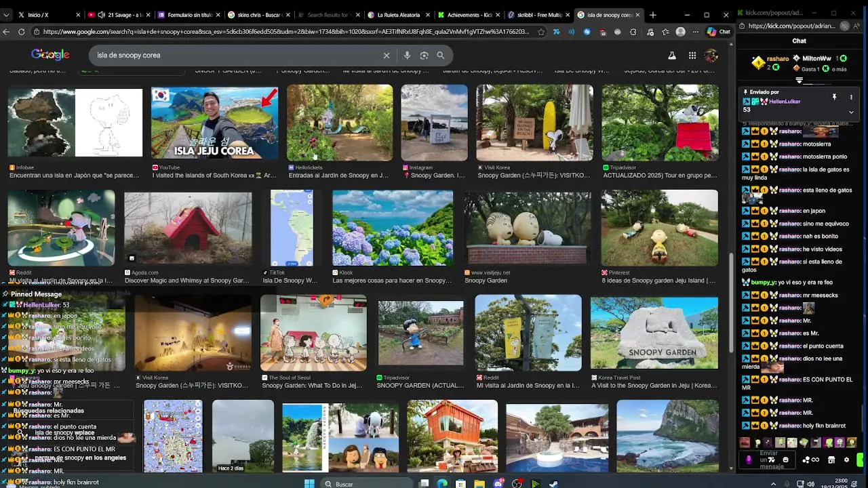Open the red doghouse in fog image
Screen dimensions: 868x488
[188, 228]
